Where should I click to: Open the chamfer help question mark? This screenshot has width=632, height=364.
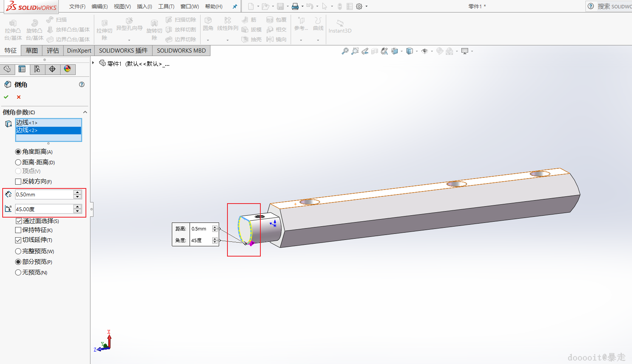[x=82, y=84]
